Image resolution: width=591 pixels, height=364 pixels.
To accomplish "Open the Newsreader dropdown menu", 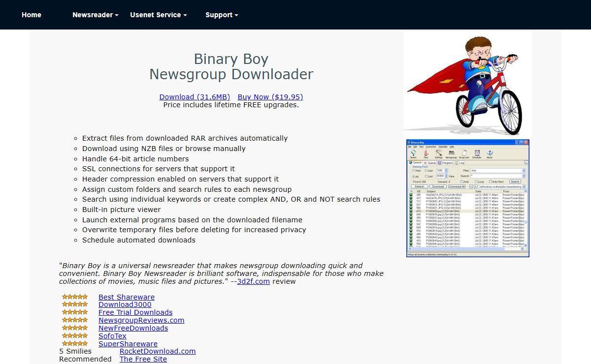I will click(x=96, y=15).
